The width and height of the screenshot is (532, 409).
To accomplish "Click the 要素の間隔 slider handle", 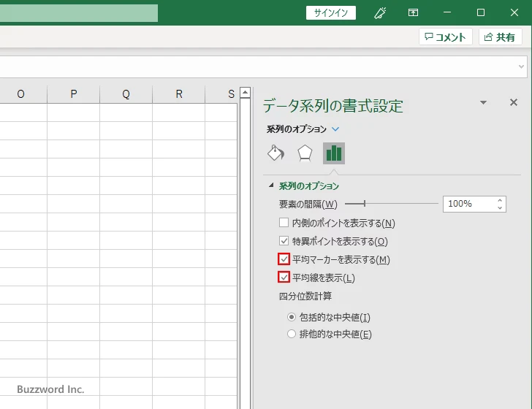I will (x=365, y=204).
